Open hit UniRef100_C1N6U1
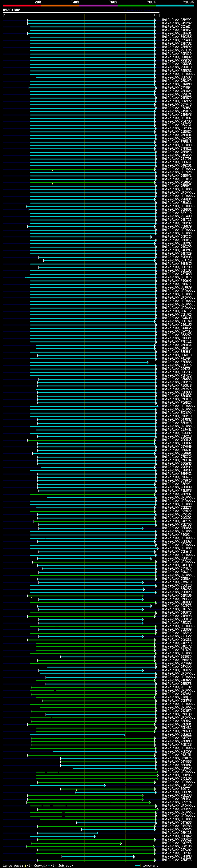 pos(177,33)
